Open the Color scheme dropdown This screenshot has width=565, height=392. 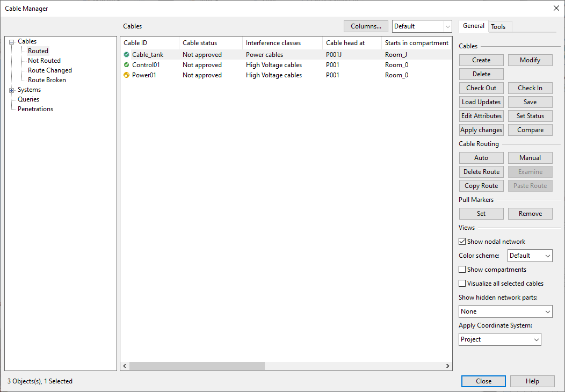pos(530,256)
